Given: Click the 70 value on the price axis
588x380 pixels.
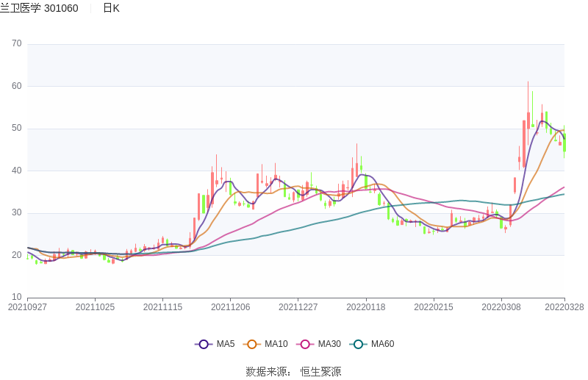Looking at the screenshot, I should tap(16, 44).
